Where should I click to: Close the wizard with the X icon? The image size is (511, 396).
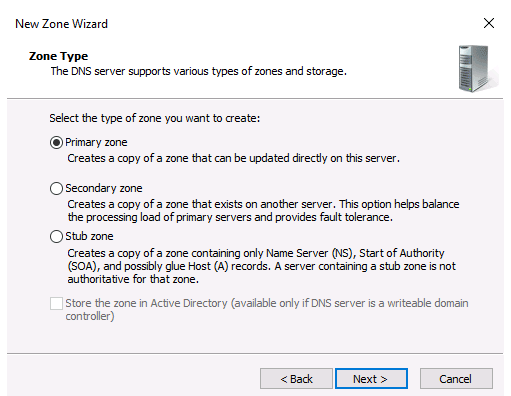489,23
